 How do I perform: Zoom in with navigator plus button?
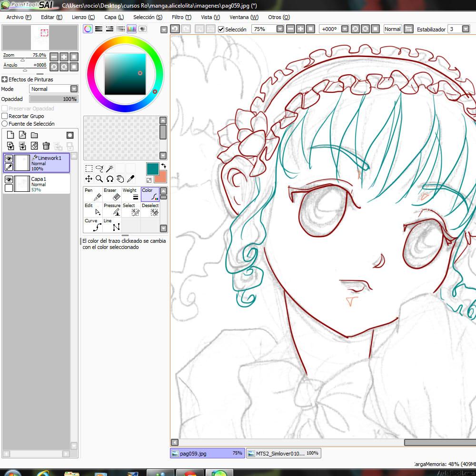point(64,57)
